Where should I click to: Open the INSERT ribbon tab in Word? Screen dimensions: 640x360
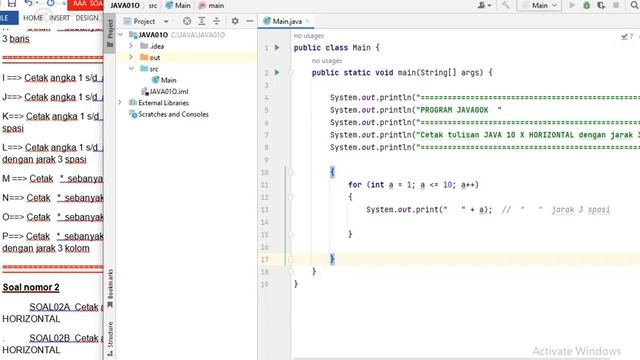coord(60,18)
